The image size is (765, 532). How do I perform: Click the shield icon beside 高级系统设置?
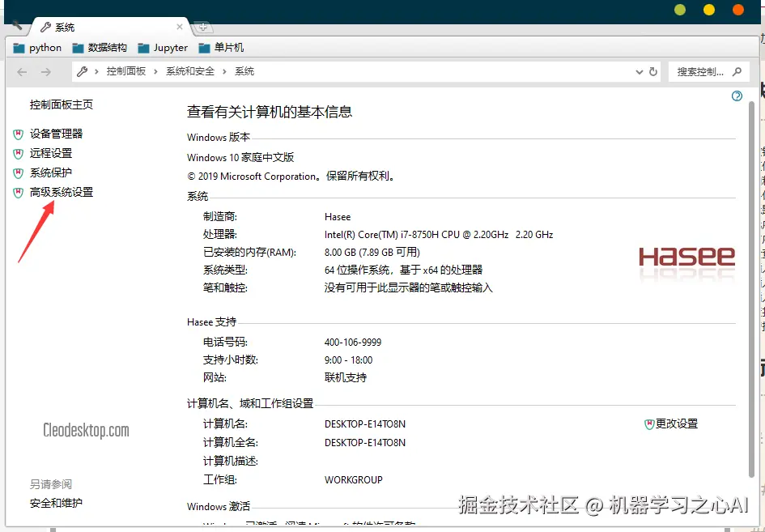[18, 193]
